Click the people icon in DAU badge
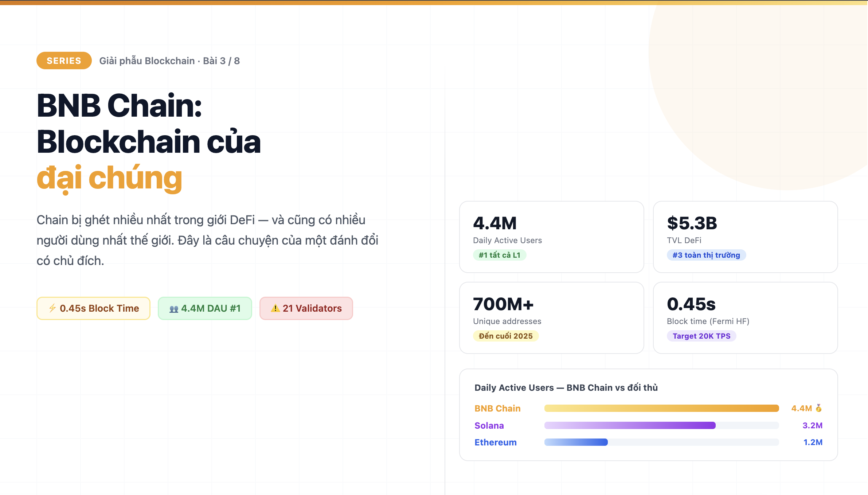 [x=174, y=308]
